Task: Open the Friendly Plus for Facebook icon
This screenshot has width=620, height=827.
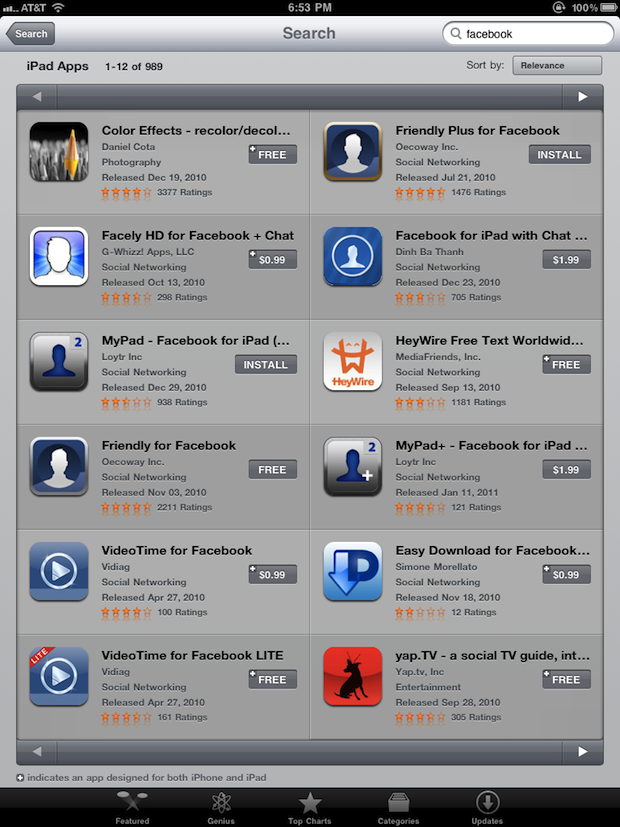Action: pos(353,152)
